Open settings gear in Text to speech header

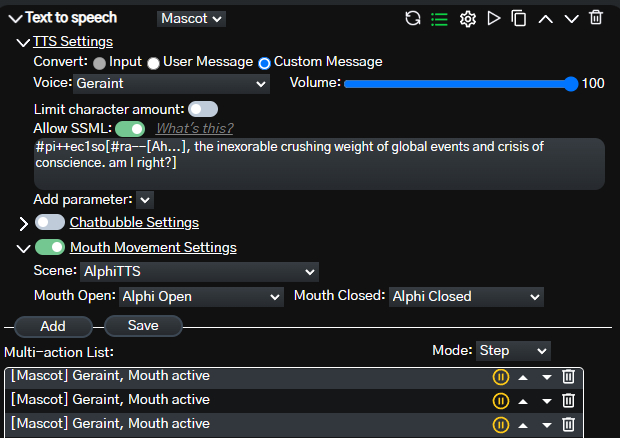tap(467, 18)
